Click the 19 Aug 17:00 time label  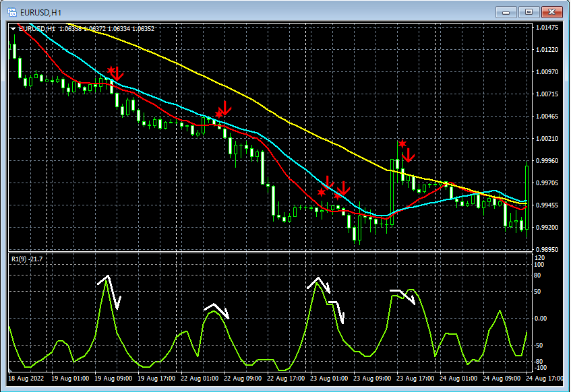(156, 378)
